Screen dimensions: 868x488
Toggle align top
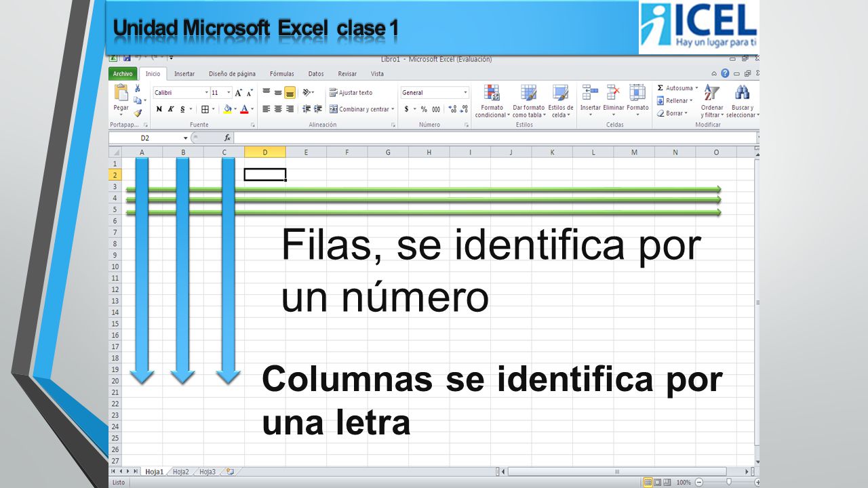267,92
